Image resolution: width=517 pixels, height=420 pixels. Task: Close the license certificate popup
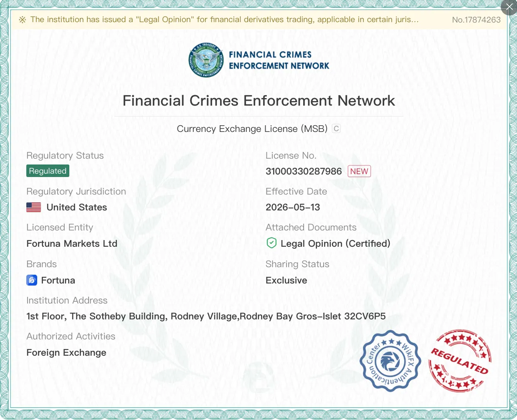[509, 7]
